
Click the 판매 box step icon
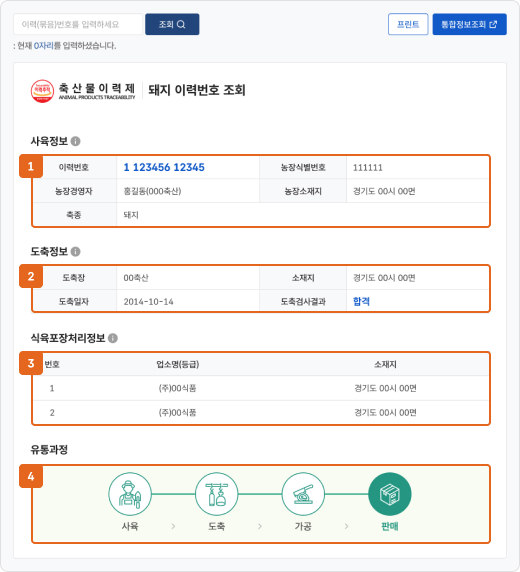click(x=390, y=494)
